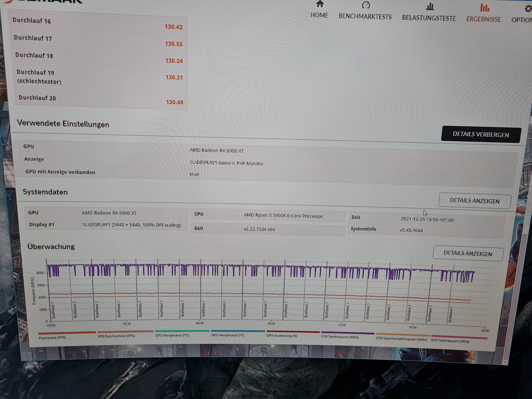
Task: Toggle the GPU-Auslastung (%) legend entry
Action: tap(282, 336)
